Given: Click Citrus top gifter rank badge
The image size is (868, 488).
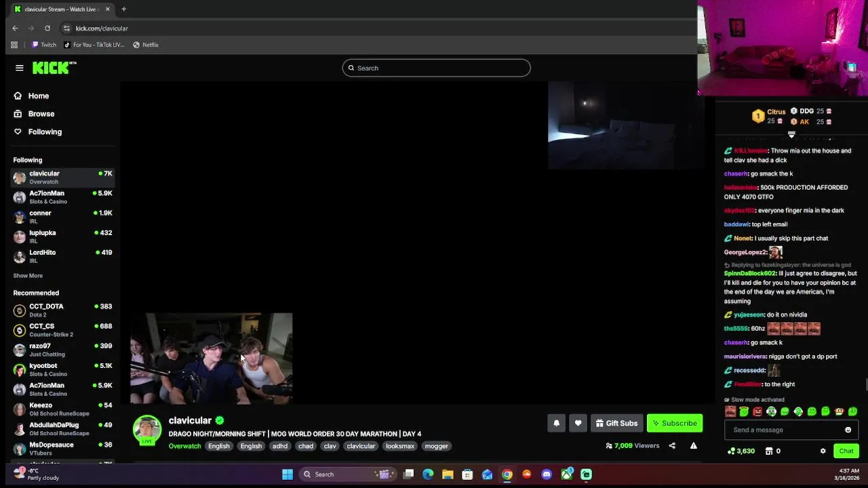Looking at the screenshot, I should point(758,117).
